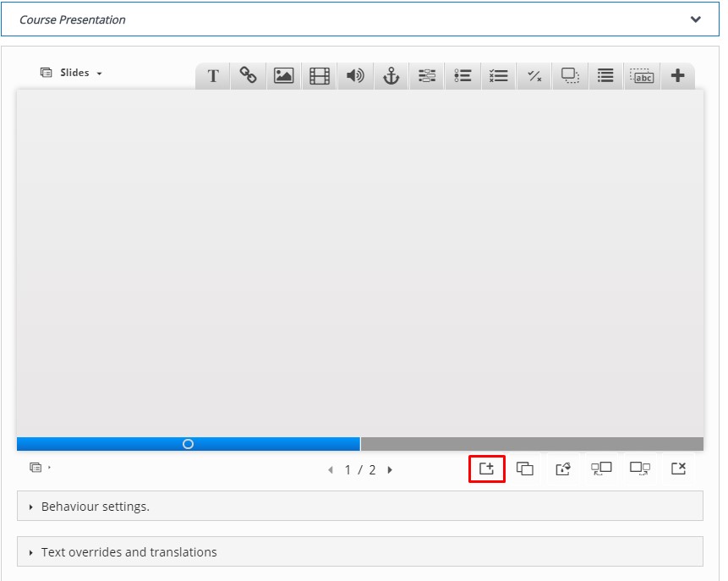Clone the current slide
This screenshot has width=728, height=581.
coord(525,469)
